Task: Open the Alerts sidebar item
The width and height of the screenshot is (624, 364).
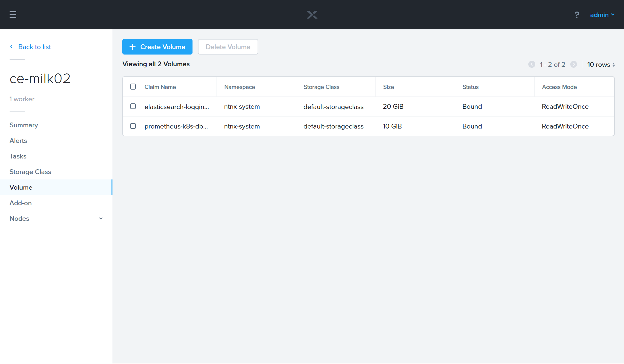Action: (18, 141)
